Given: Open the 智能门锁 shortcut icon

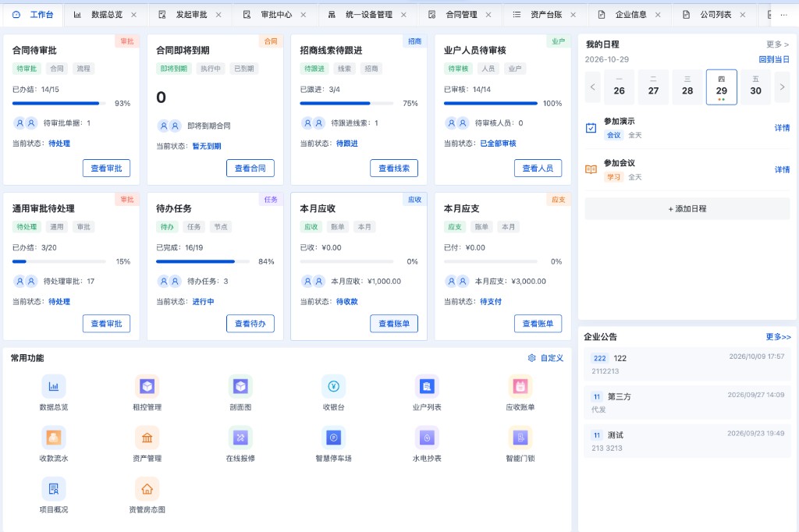Looking at the screenshot, I should (x=520, y=437).
